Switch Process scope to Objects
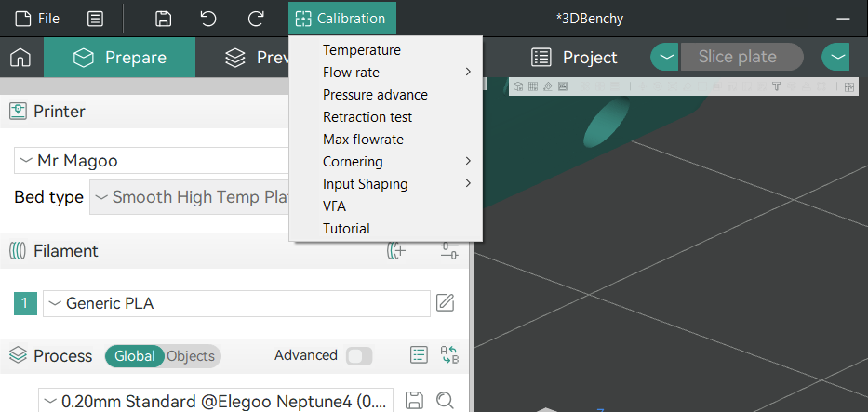Screen dimensions: 868x412 click(x=191, y=356)
